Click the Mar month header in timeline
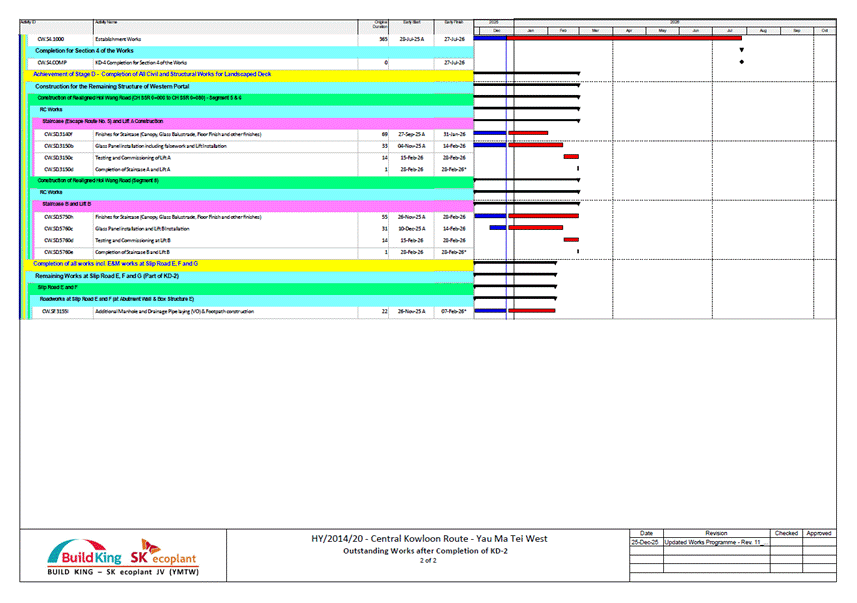The height and width of the screenshot is (603, 857). click(x=596, y=31)
